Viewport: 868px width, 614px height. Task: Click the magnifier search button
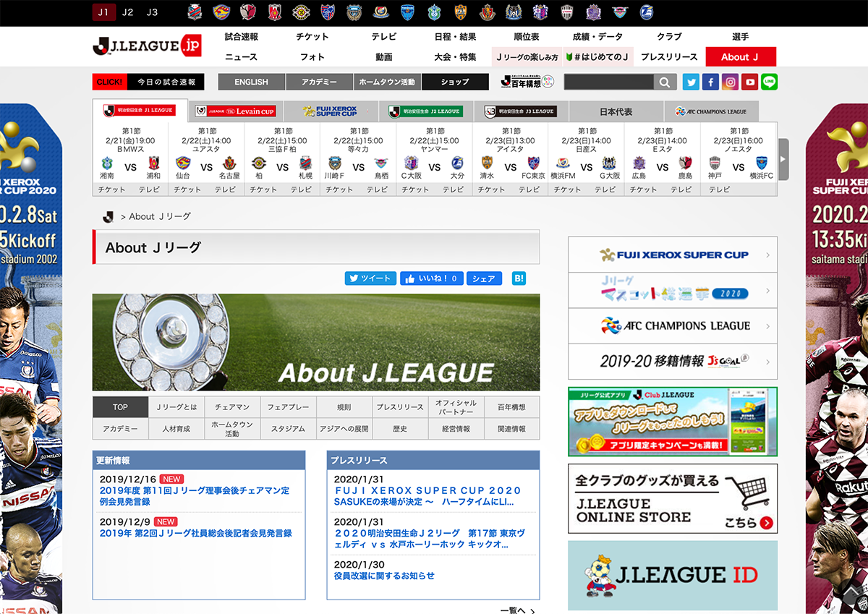665,82
